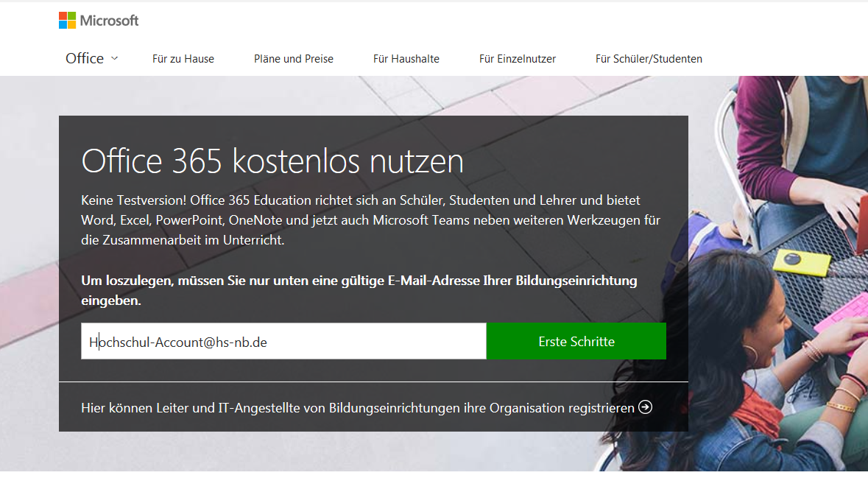
Task: Click the circled arrow icon after registrieren
Action: click(x=645, y=407)
